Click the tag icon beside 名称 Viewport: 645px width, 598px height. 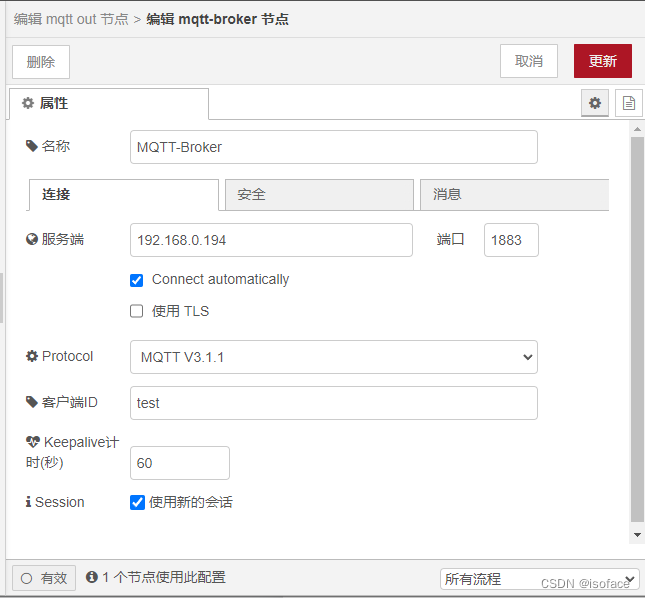[32, 146]
